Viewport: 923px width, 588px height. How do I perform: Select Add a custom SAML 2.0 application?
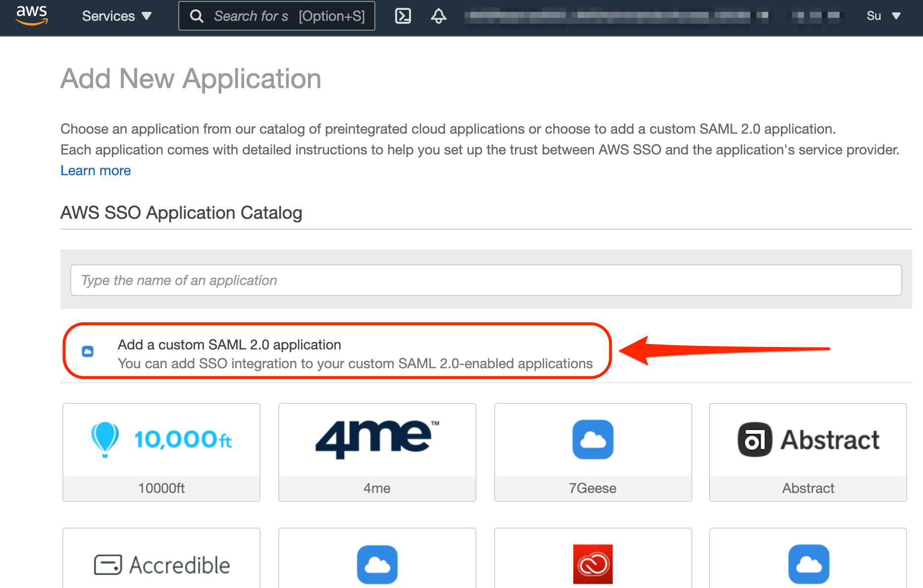(229, 344)
